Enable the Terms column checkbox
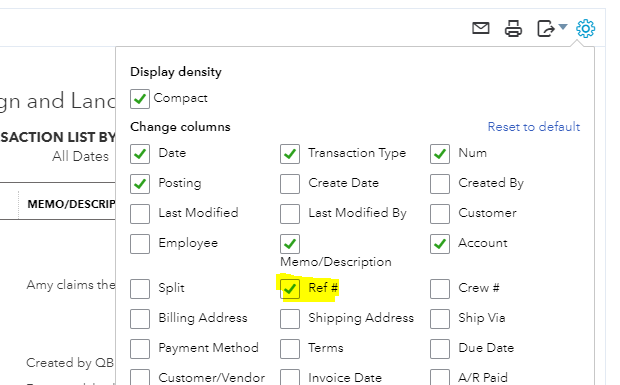620x385 pixels. (290, 349)
